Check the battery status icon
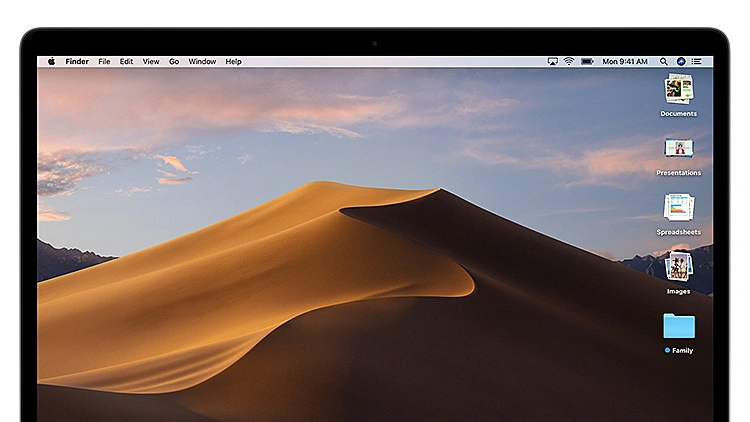750x422 pixels. pyautogui.click(x=587, y=62)
